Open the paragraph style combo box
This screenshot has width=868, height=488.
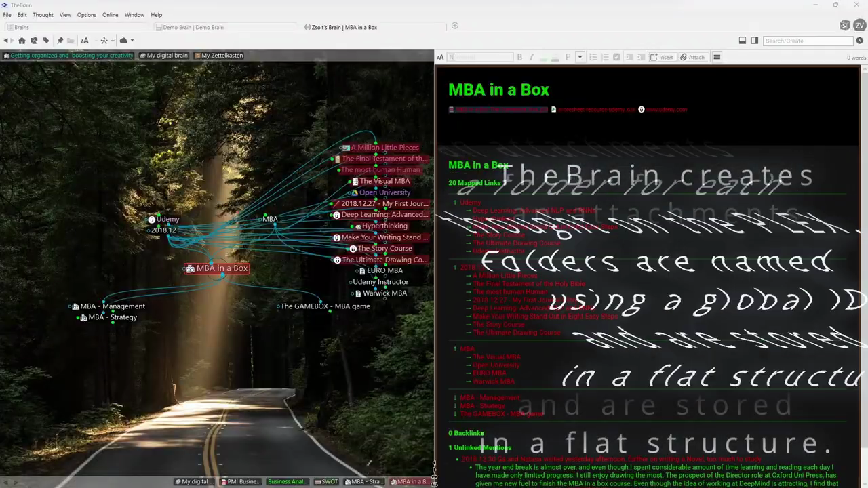pos(480,57)
